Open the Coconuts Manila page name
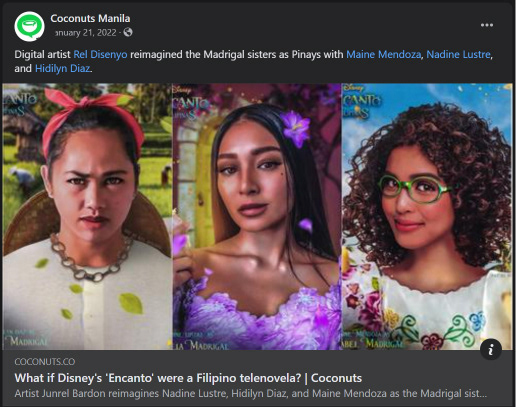This screenshot has width=516, height=407. pyautogui.click(x=90, y=18)
